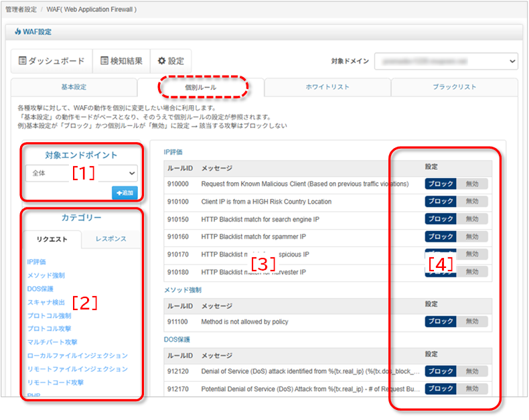Jump to リモートファイルインジェクション category link
Screen dimensions: 529x420
point(78,369)
